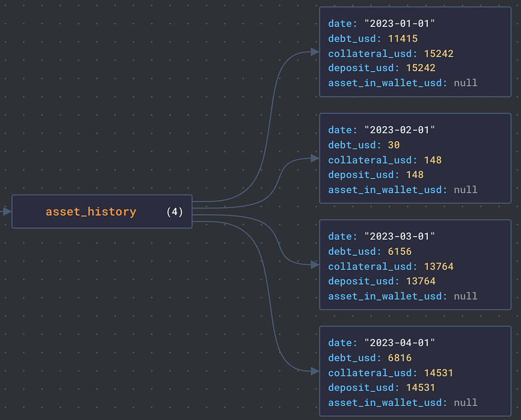The image size is (521, 420).
Task: Click the date "2023-01-01" value
Action: [400, 23]
